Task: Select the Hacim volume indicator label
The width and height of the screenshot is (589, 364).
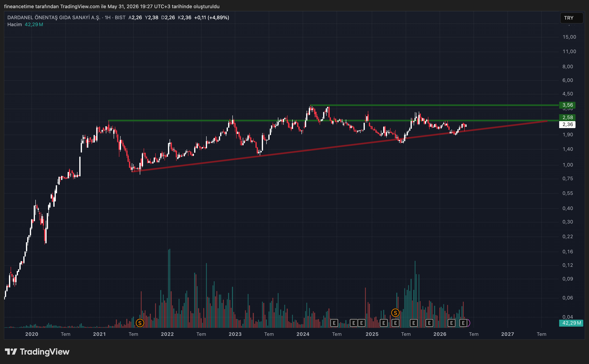Action: (15, 25)
